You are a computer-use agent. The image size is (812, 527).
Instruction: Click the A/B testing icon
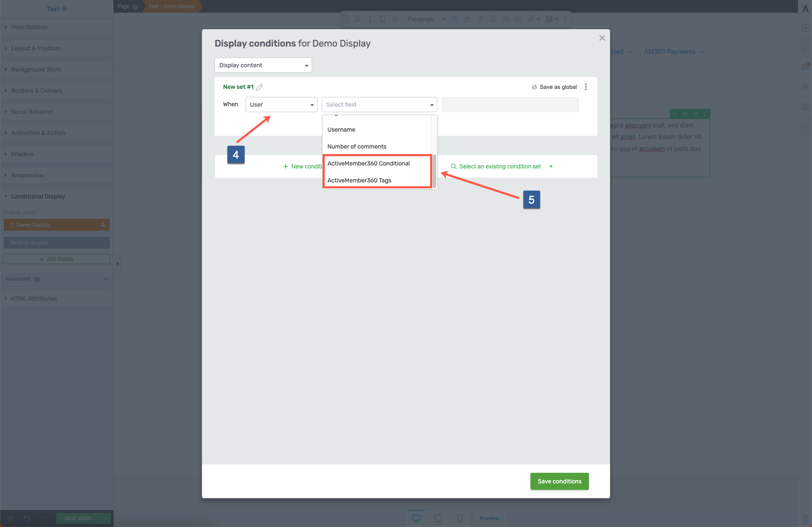(x=805, y=126)
